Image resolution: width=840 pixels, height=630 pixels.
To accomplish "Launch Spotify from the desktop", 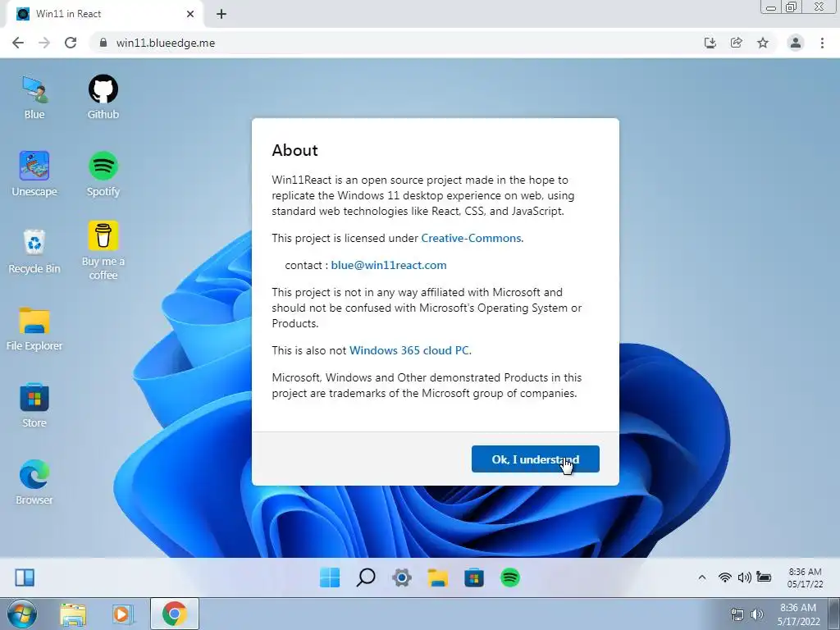I will point(103,174).
